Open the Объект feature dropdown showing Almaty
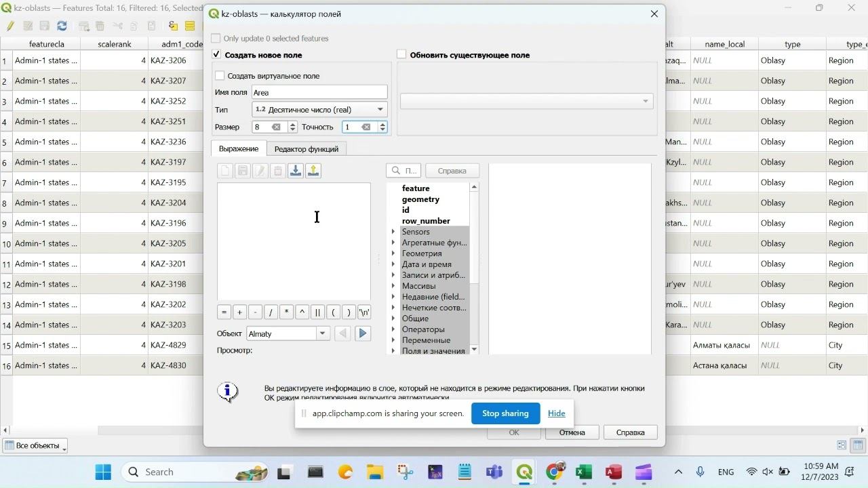The image size is (868, 488). point(288,333)
